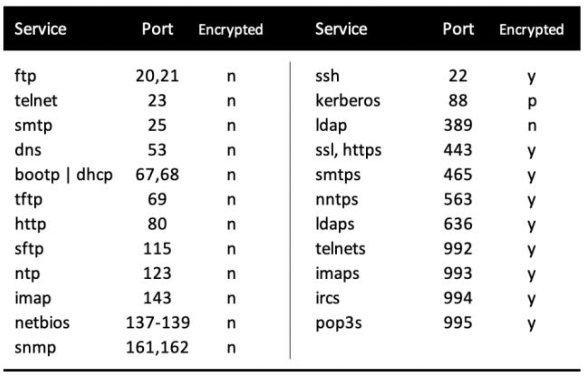Click the left Encrypted column header

tap(230, 30)
